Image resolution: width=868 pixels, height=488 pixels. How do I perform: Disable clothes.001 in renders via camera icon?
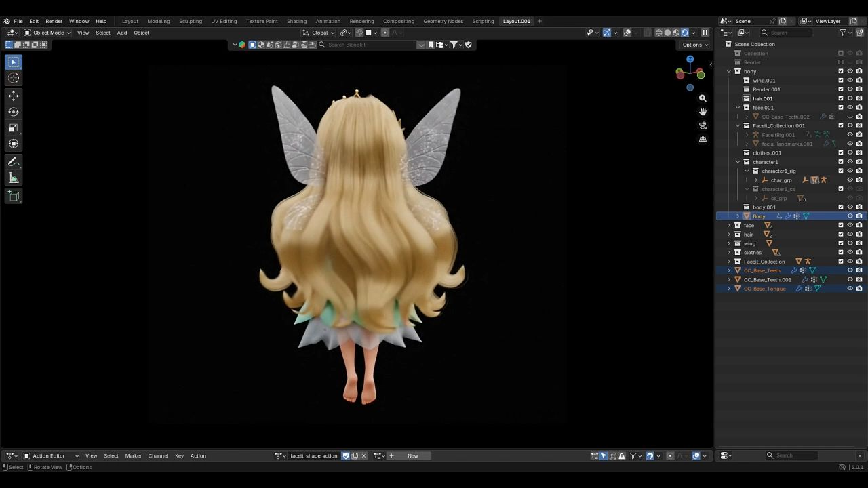859,153
